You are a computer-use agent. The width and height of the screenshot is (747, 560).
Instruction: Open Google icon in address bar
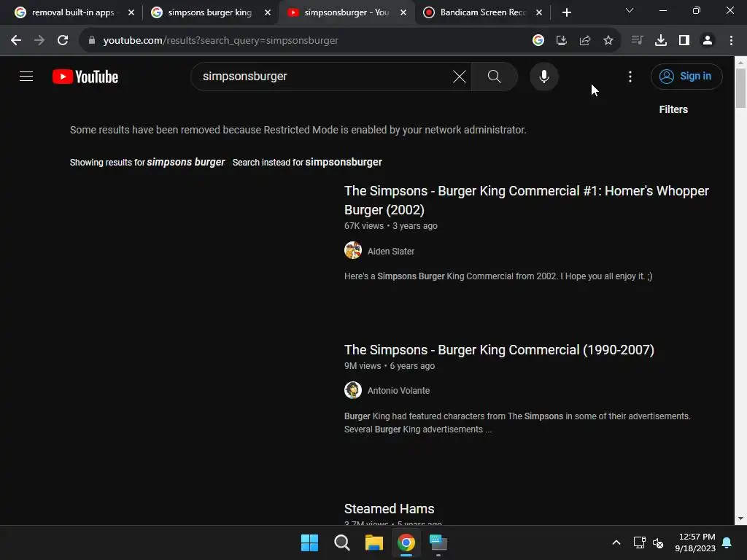538,41
